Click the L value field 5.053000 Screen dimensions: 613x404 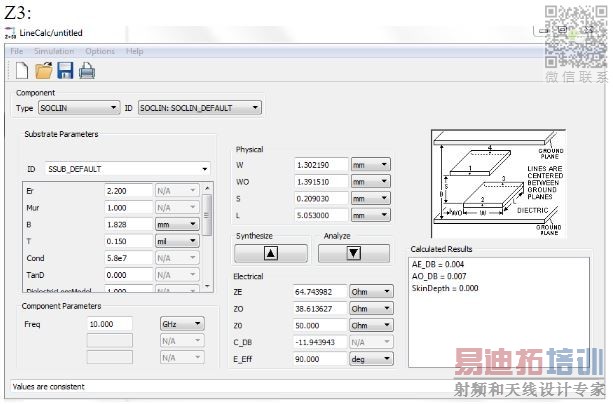[321, 215]
